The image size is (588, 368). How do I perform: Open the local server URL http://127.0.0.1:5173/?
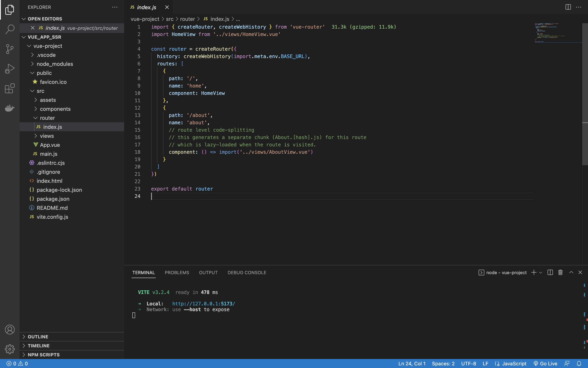click(x=204, y=304)
